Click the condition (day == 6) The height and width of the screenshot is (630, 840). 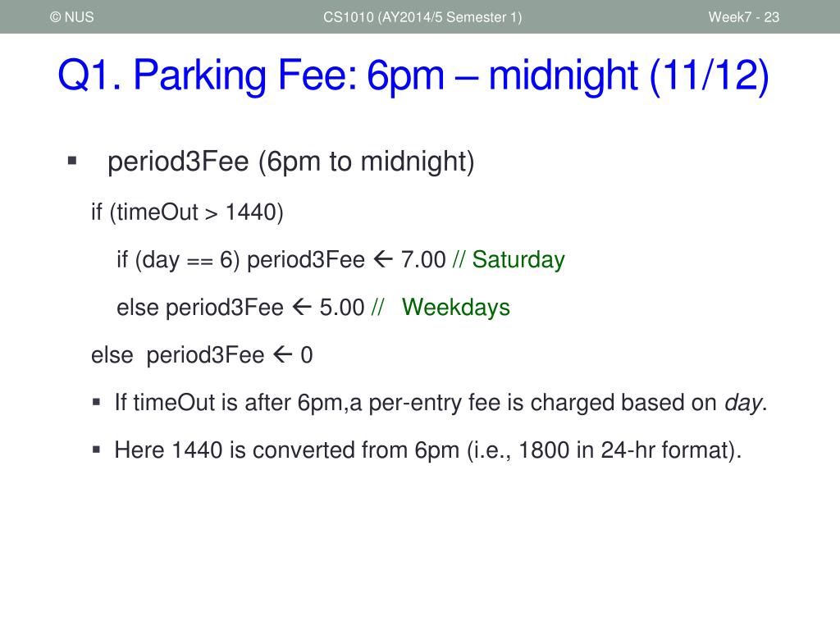point(188,260)
